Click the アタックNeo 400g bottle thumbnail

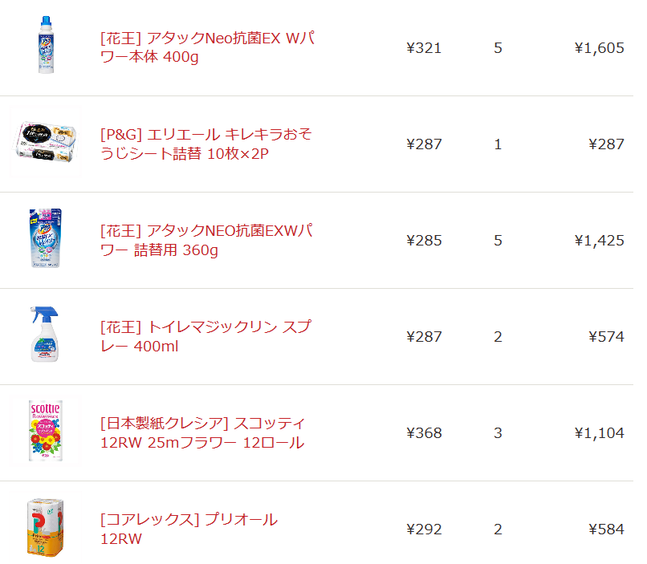pos(46,45)
